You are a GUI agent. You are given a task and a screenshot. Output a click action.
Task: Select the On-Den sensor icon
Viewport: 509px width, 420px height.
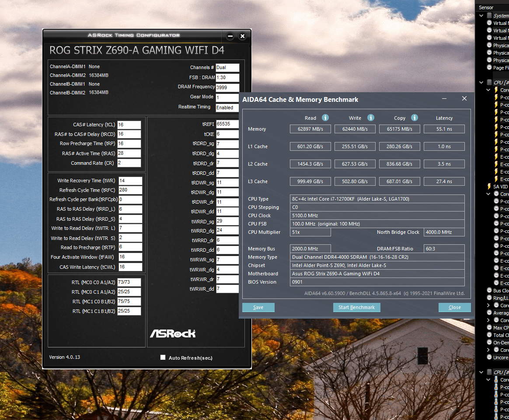click(x=489, y=343)
